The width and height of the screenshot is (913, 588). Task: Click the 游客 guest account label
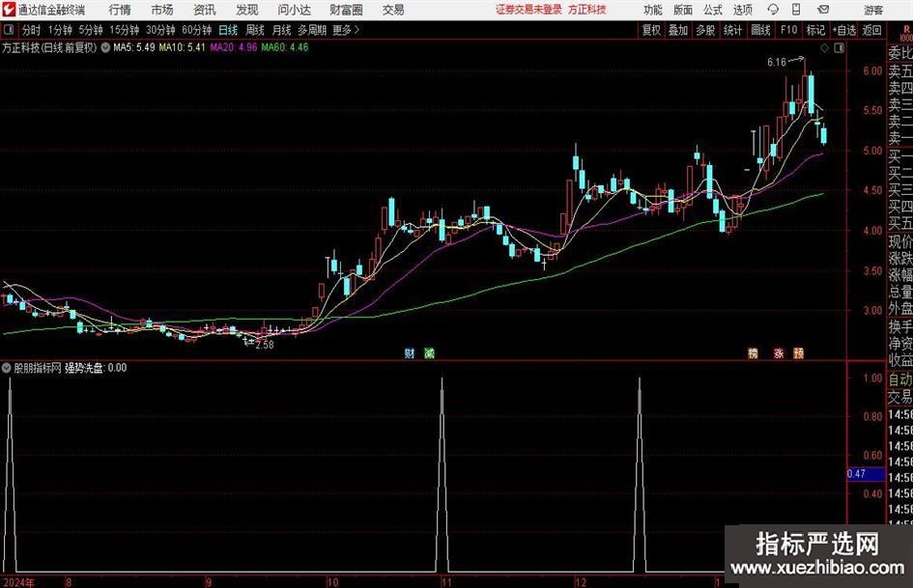[x=873, y=10]
